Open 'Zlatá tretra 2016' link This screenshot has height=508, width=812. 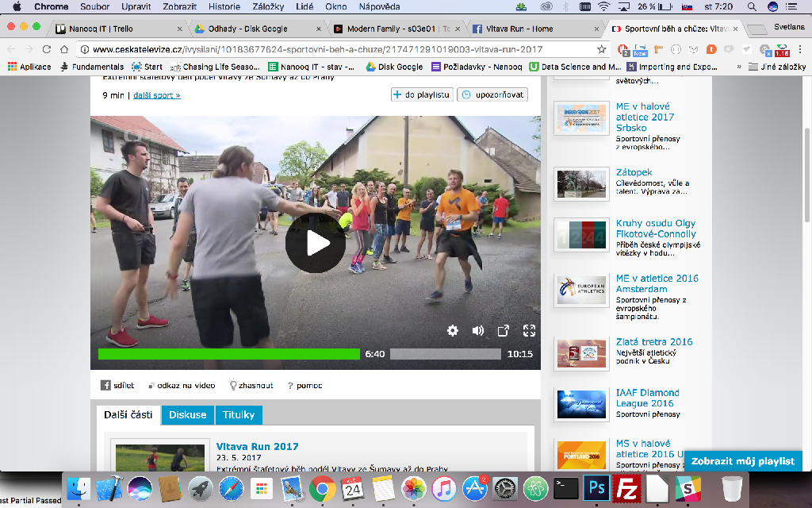[x=654, y=341]
